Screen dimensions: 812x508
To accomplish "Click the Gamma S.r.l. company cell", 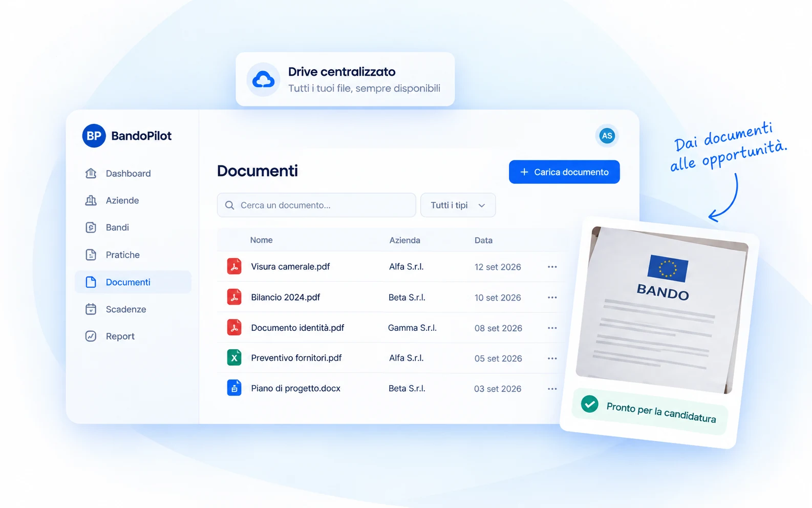I will 412,328.
